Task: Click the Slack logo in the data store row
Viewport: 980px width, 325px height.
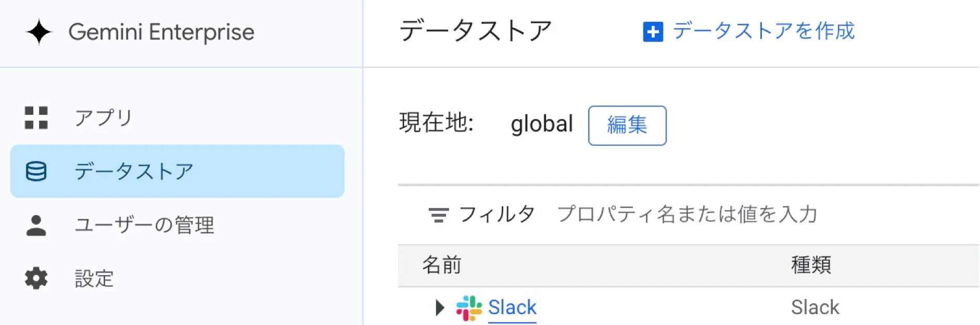Action: 470,307
